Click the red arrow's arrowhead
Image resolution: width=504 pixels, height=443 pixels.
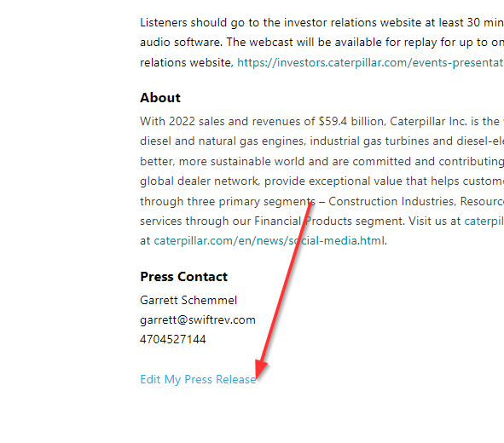260,370
